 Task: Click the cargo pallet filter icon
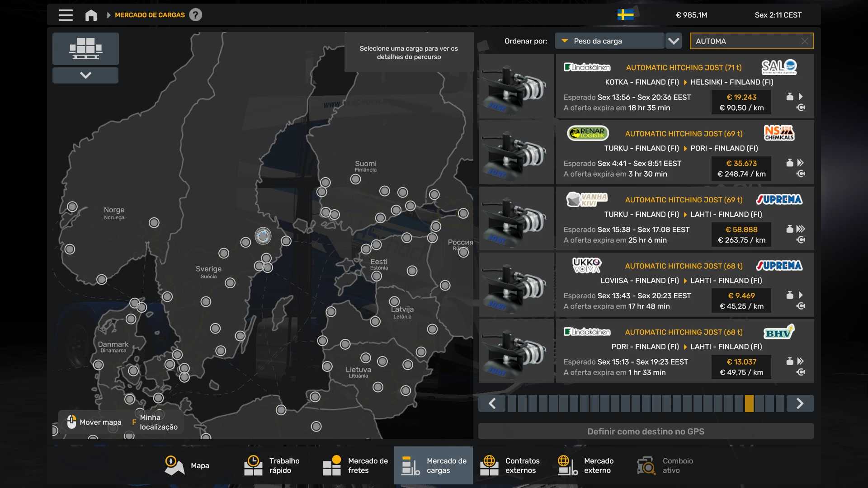tap(85, 48)
